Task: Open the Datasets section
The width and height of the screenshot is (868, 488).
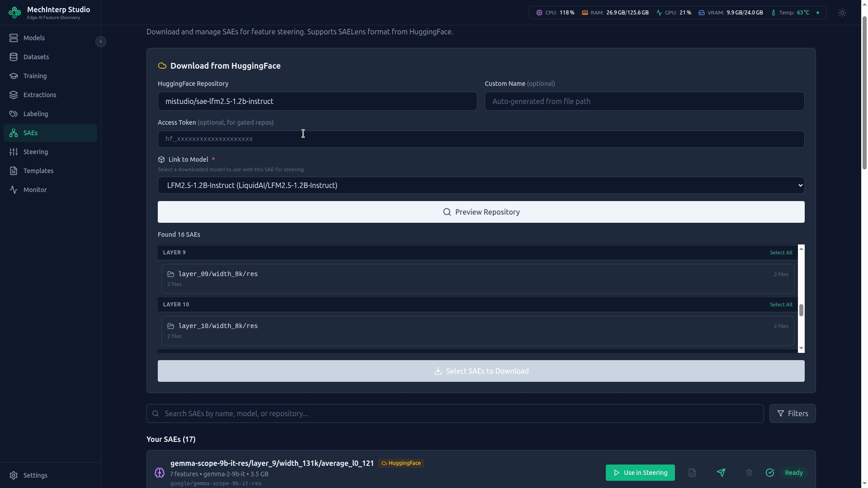Action: point(50,57)
